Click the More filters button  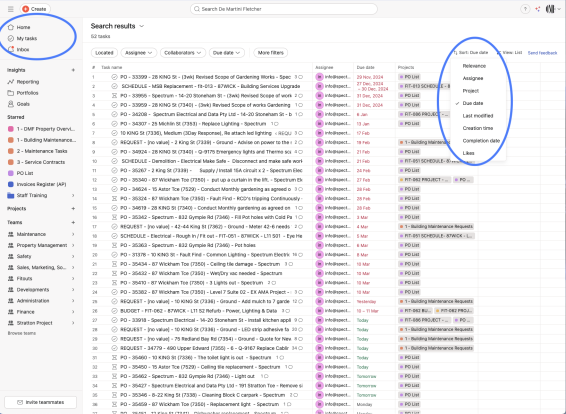point(271,53)
